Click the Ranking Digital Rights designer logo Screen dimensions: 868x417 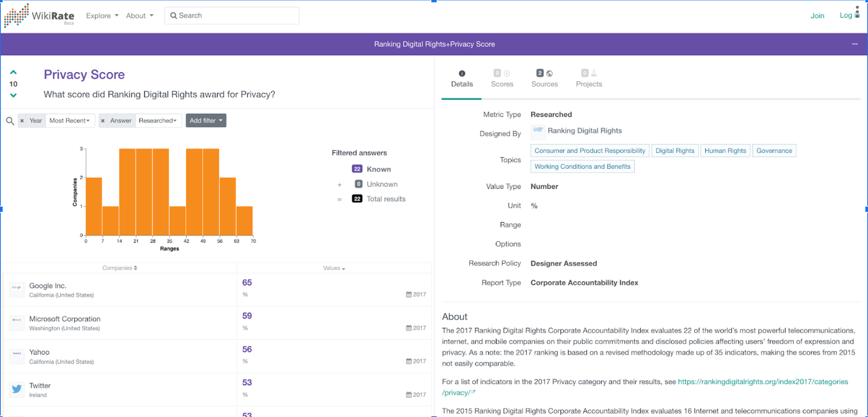(538, 131)
